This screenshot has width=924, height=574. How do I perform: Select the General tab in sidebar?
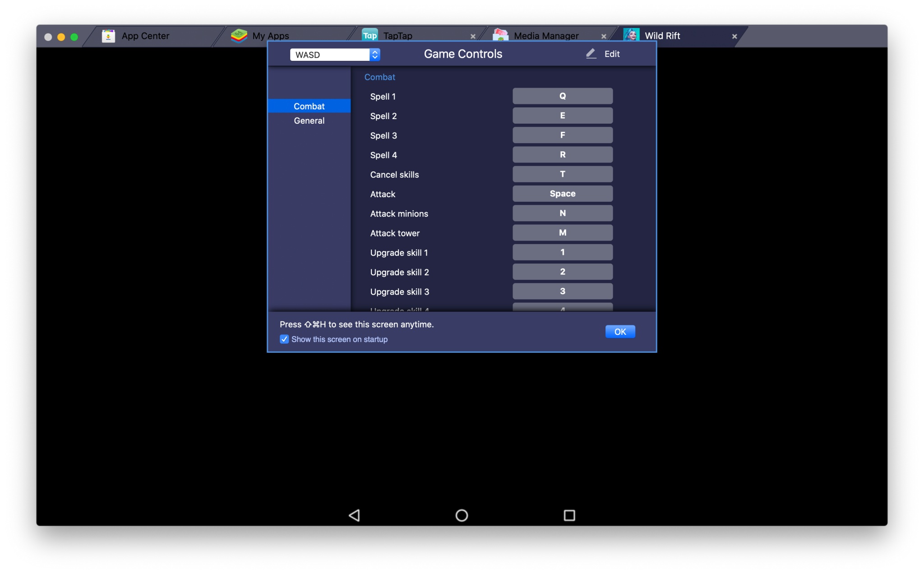pos(309,120)
